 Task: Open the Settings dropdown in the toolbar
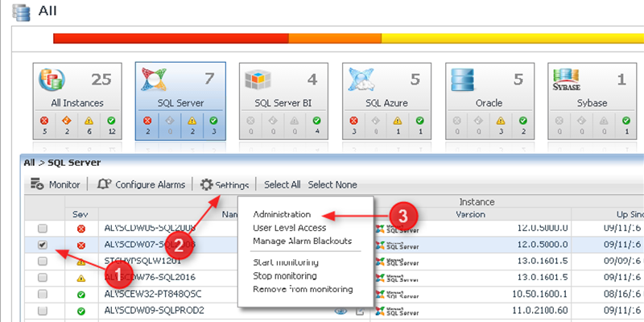[x=225, y=185]
